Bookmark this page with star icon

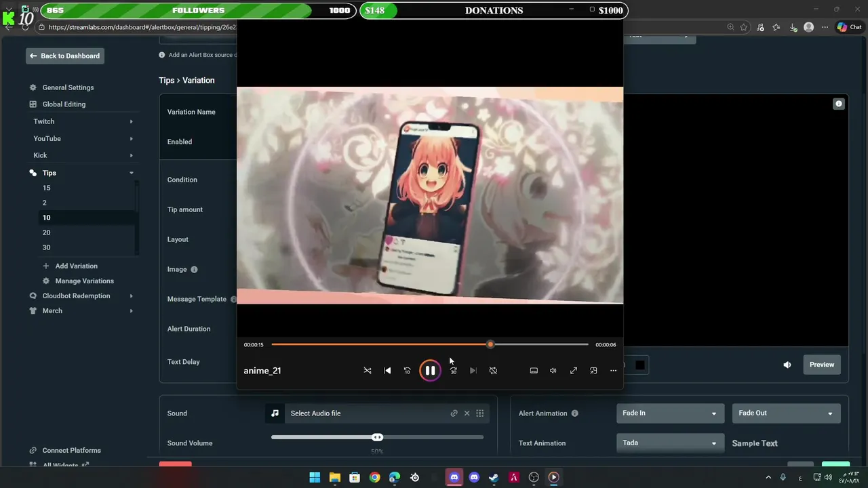tap(744, 27)
